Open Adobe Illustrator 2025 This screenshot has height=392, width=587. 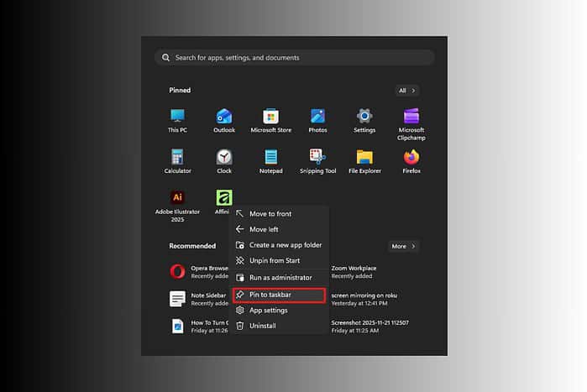[177, 206]
